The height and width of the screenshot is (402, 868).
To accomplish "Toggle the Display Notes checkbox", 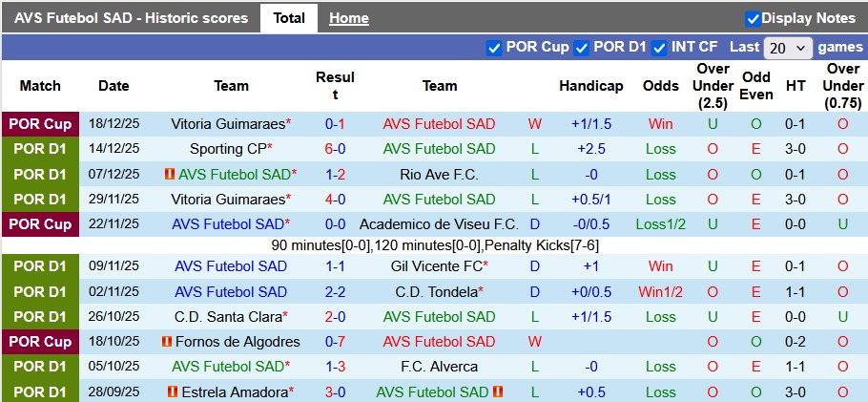I will point(753,18).
